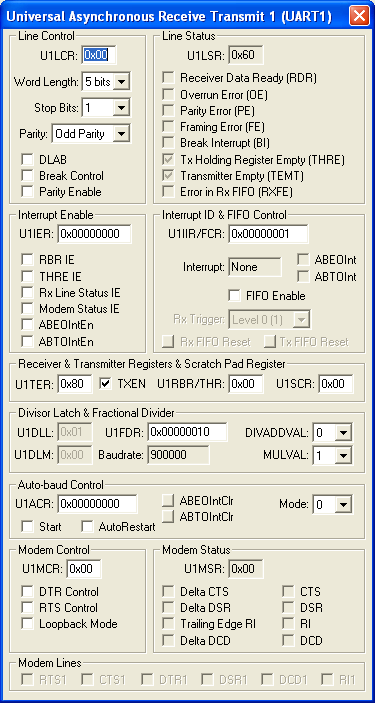Enable the AutoRestart checkbox

87,526
